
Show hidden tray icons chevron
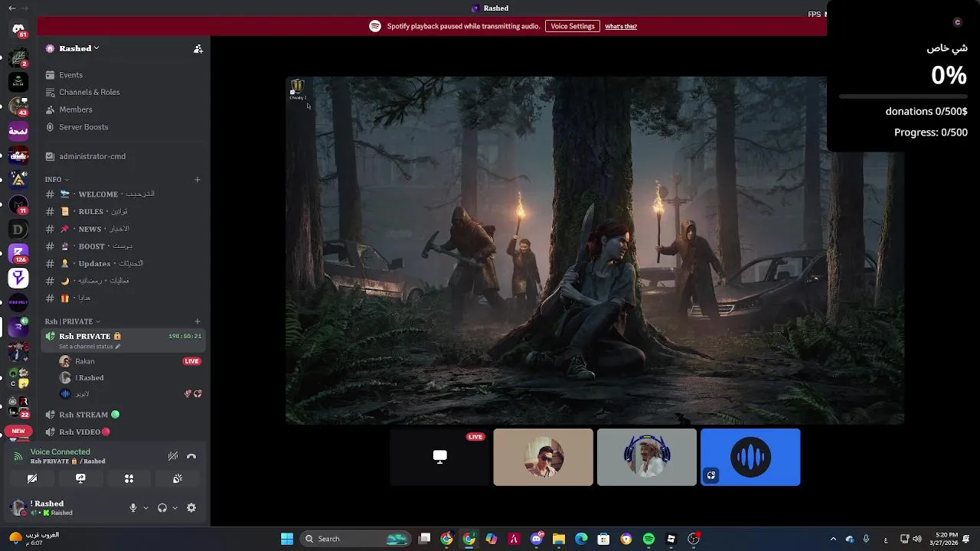(x=833, y=539)
